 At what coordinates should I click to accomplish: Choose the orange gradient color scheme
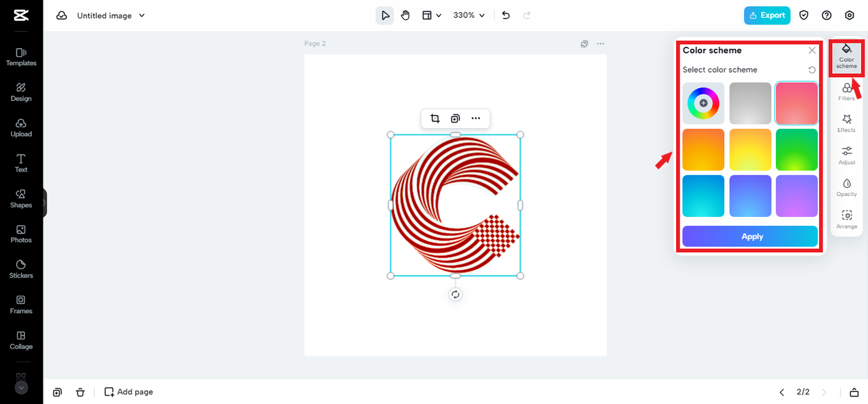click(703, 150)
